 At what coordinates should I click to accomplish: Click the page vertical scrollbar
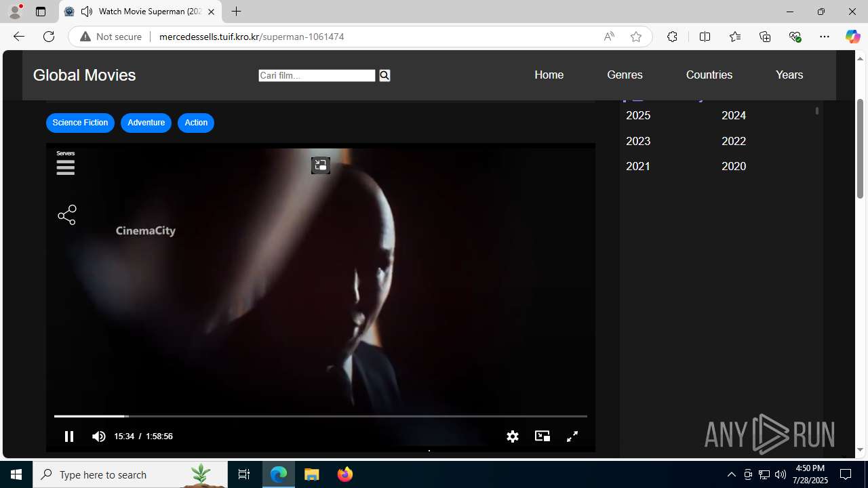pyautogui.click(x=860, y=148)
